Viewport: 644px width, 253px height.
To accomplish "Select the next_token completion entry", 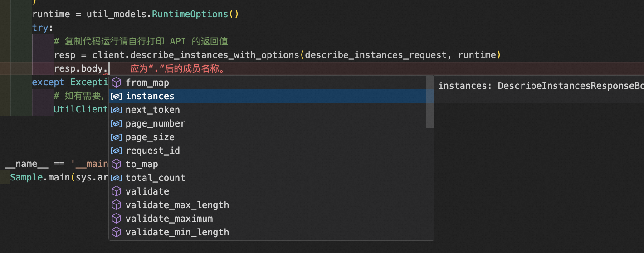I will point(152,110).
